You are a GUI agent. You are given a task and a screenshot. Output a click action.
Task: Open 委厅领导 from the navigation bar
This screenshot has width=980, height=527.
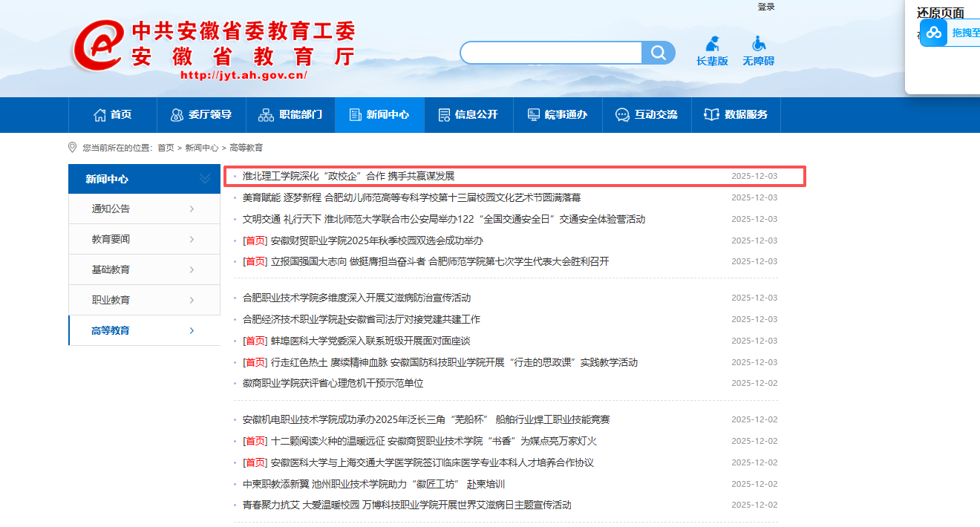(x=201, y=115)
